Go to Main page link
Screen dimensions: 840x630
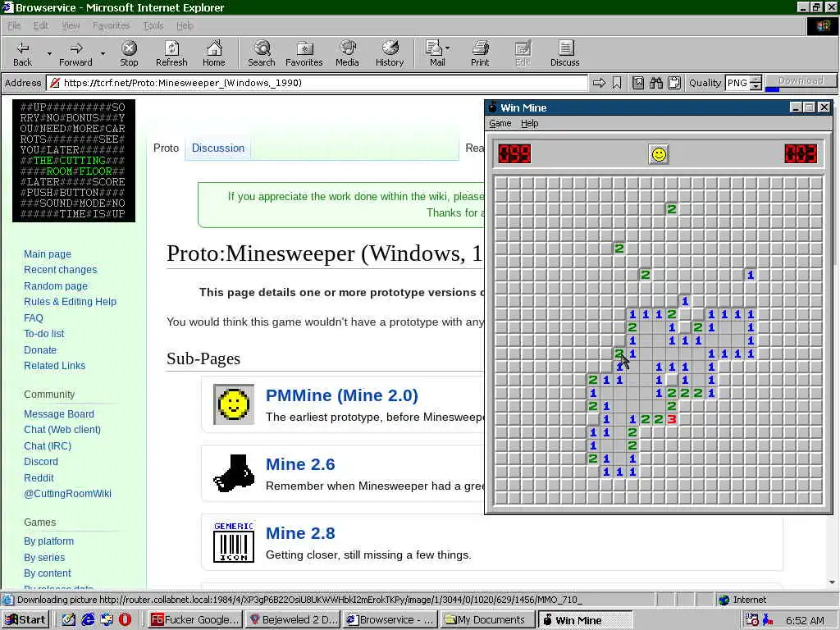[47, 254]
